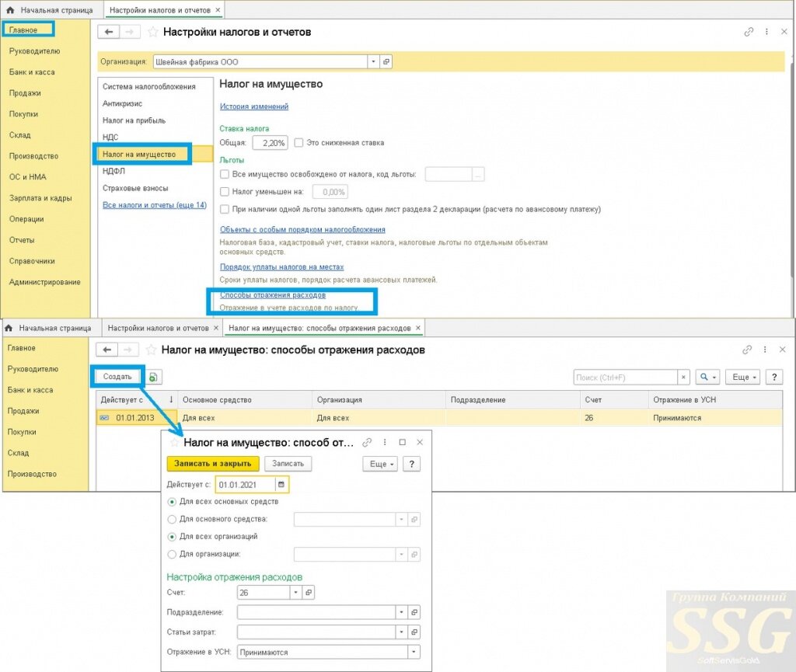Open the Все налоги и отчеты (еще 14) link
The height and width of the screenshot is (672, 796).
[155, 205]
